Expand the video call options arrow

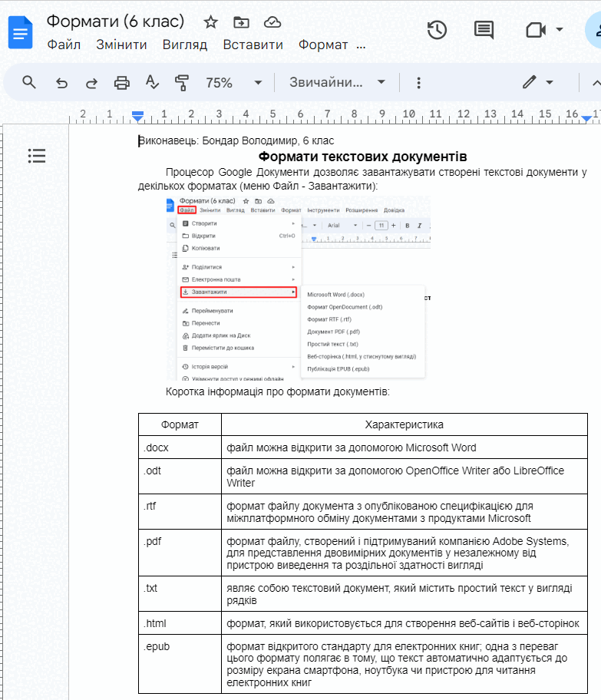point(559,31)
